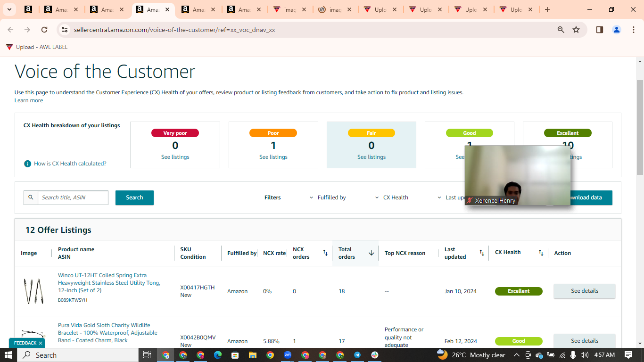Screen dimensions: 644x362
Task: Open the Chrome profile avatar
Action: [x=617, y=30]
